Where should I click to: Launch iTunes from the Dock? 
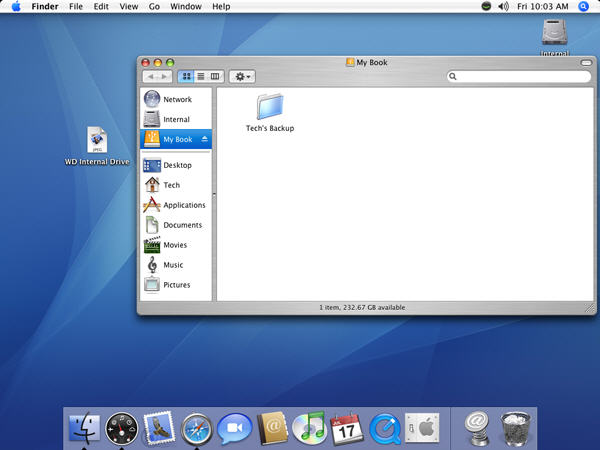[309, 429]
